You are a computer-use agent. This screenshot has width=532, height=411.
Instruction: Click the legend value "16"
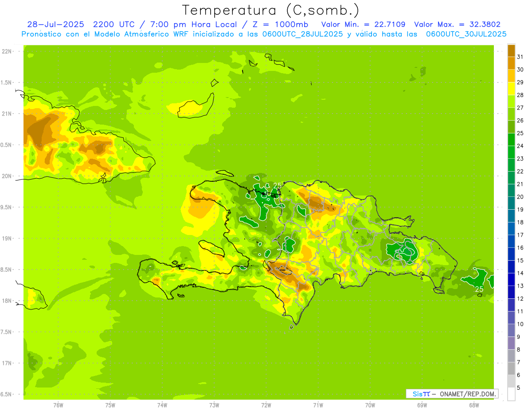pos(520,248)
